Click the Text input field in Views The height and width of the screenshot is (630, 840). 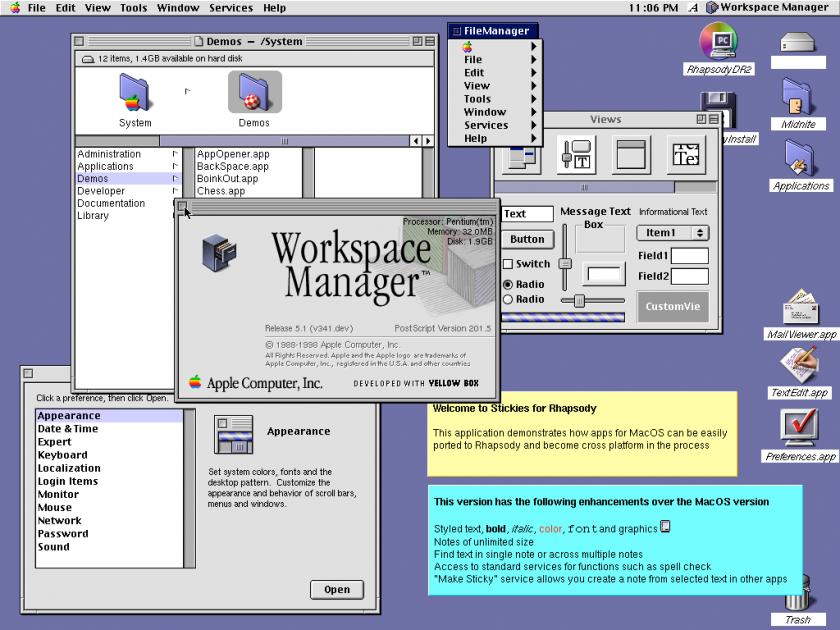(527, 214)
